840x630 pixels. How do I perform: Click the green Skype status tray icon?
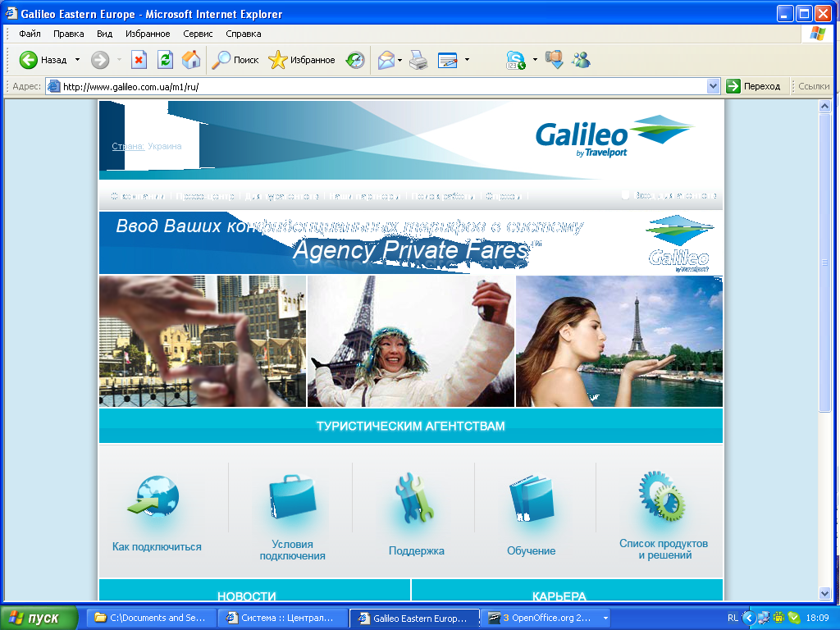pyautogui.click(x=794, y=618)
